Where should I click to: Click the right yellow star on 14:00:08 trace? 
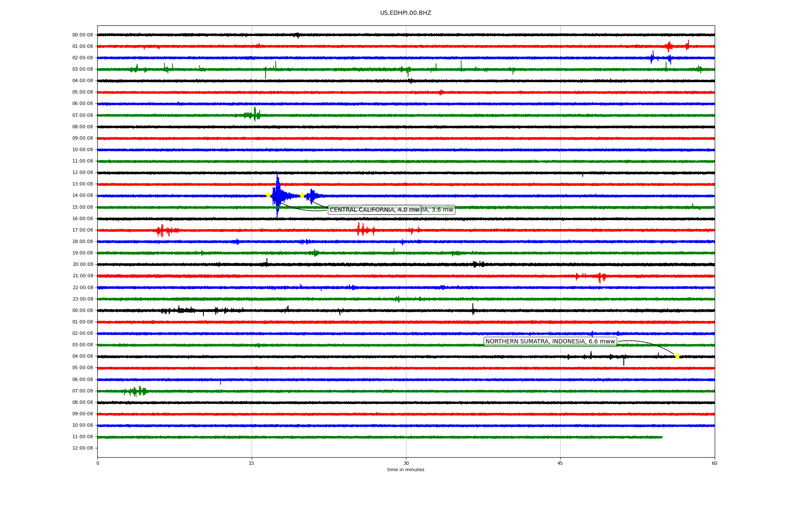[302, 195]
